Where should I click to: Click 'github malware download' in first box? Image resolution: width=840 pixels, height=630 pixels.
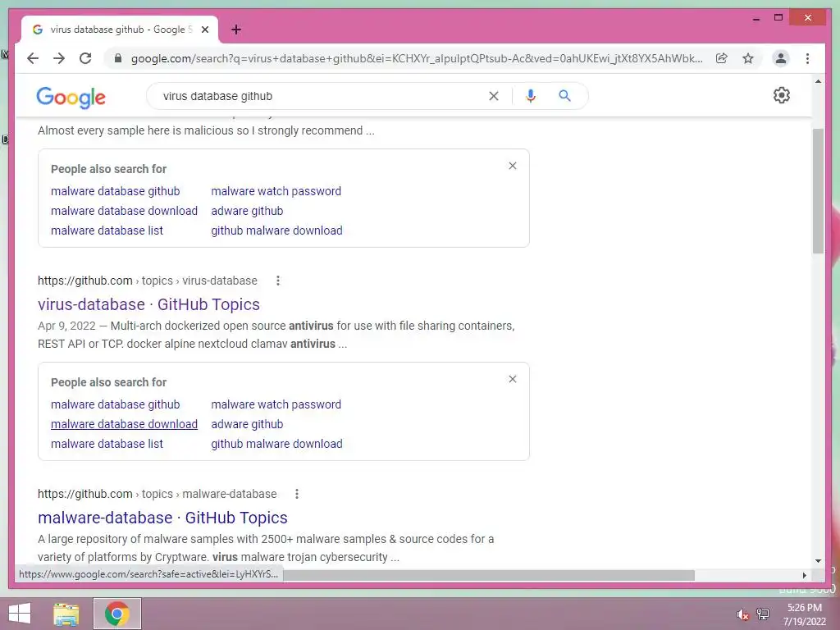(x=276, y=231)
